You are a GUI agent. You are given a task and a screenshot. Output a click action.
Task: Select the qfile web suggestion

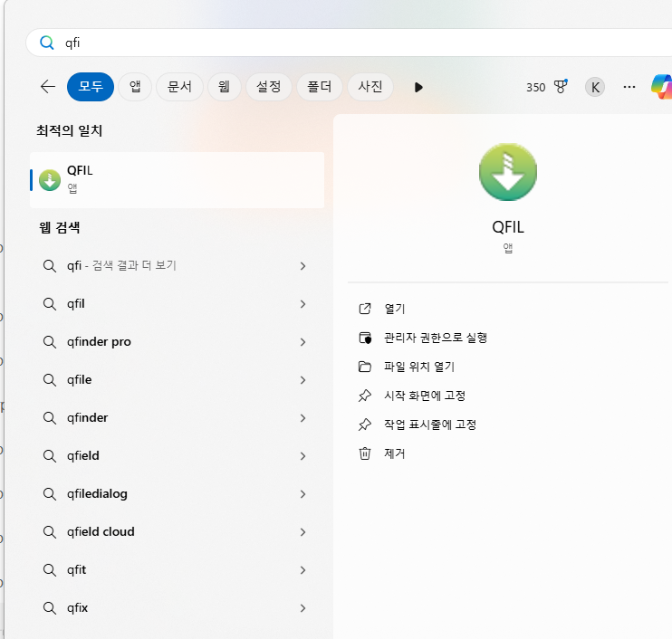pos(177,380)
